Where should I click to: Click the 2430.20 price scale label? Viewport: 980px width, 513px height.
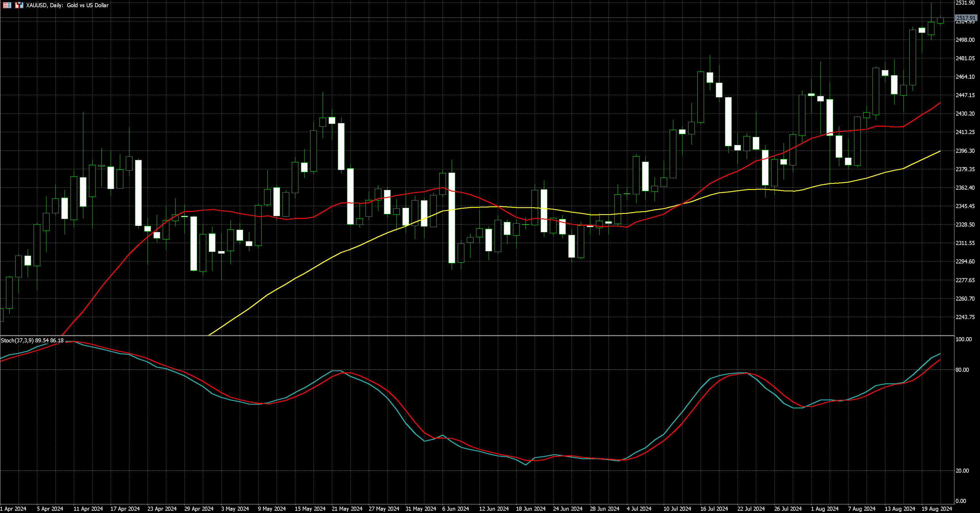point(965,114)
